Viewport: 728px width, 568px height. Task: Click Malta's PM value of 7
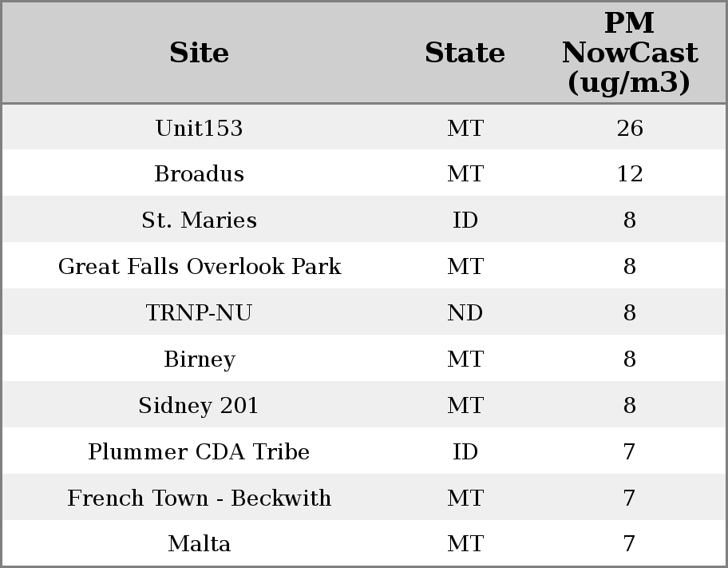(629, 544)
